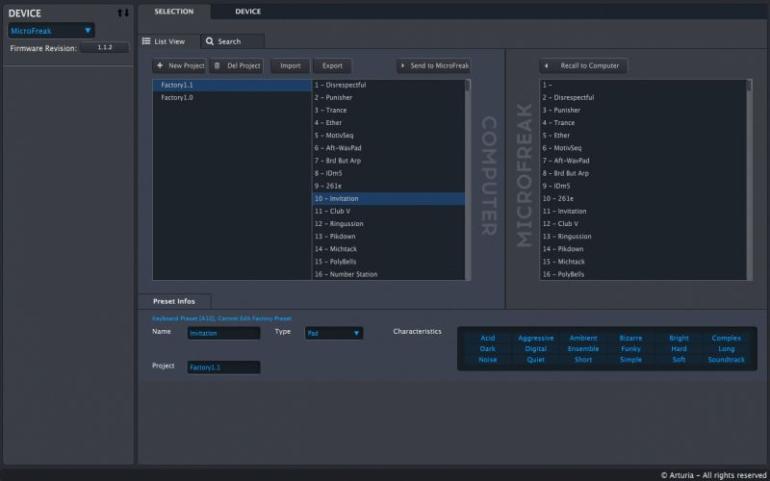This screenshot has height=481, width=770.
Task: Select highlighted '10 – Invitation' preset
Action: click(388, 198)
